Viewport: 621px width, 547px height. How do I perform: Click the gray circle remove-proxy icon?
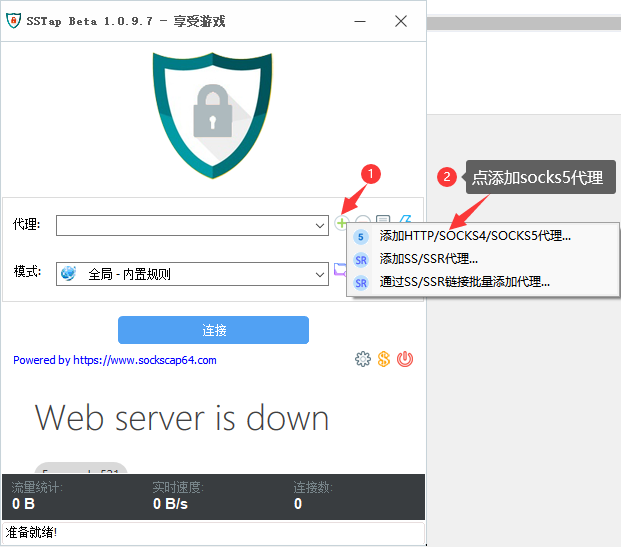pos(363,223)
